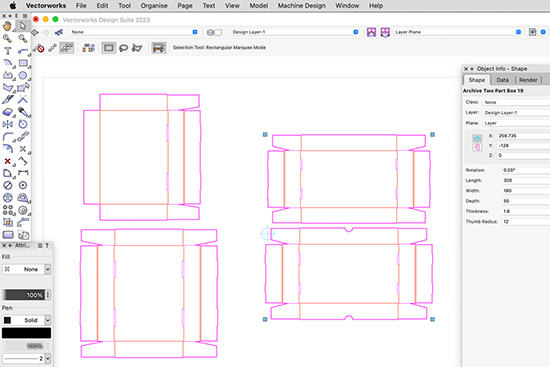Image resolution: width=550 pixels, height=367 pixels.
Task: Select the Fillet tool
Action: (x=7, y=136)
